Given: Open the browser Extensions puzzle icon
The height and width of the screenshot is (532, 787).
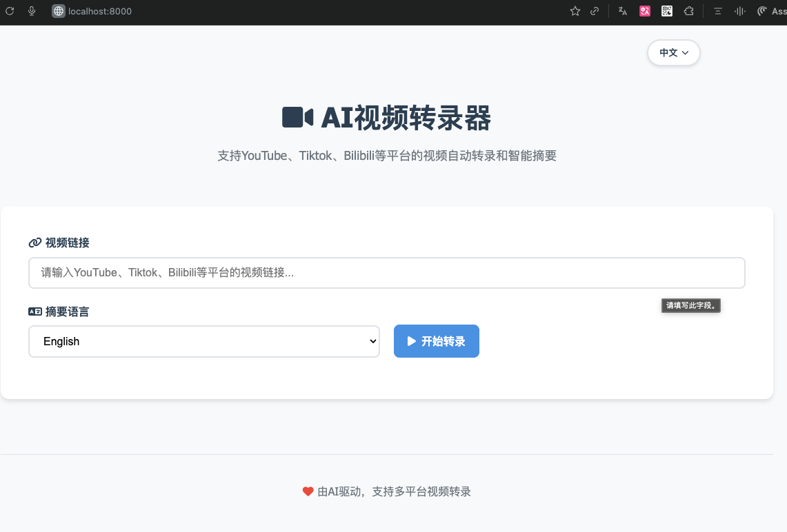Looking at the screenshot, I should pos(688,11).
